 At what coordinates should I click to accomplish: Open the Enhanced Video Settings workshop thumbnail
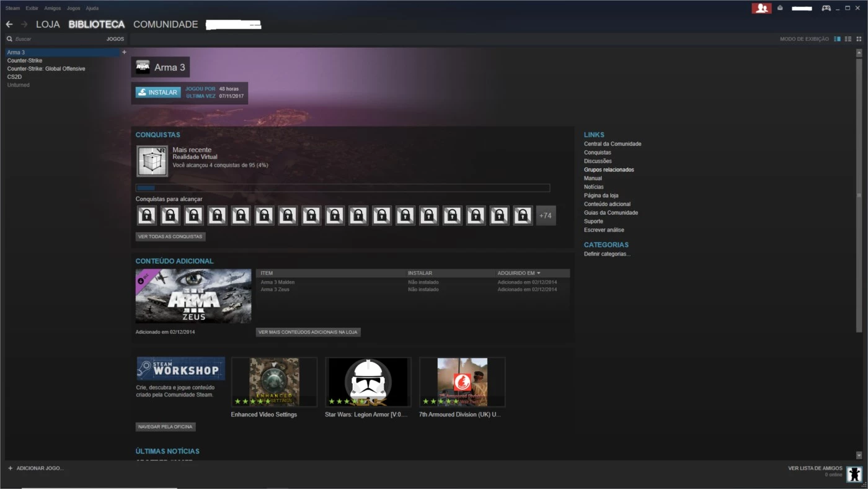pos(274,382)
